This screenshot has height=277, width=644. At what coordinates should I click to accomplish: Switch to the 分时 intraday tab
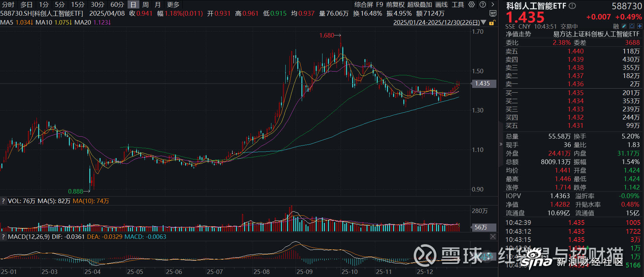[x=8, y=4]
